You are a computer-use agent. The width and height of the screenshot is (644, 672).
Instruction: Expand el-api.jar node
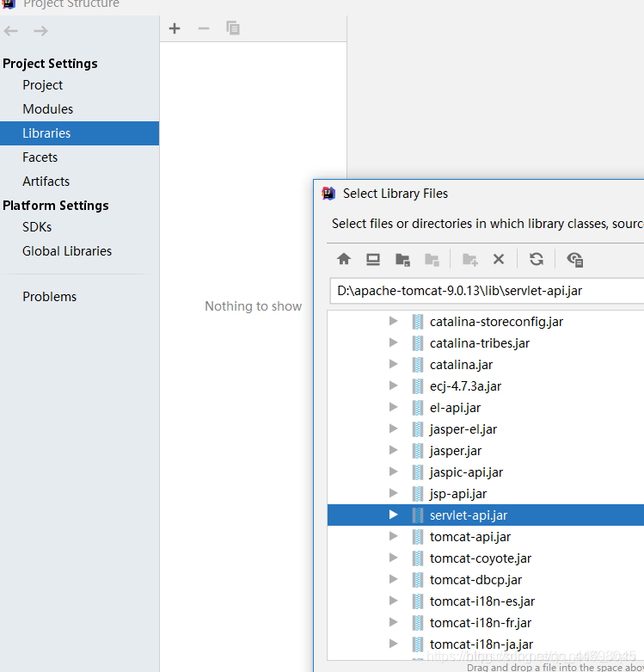[393, 407]
